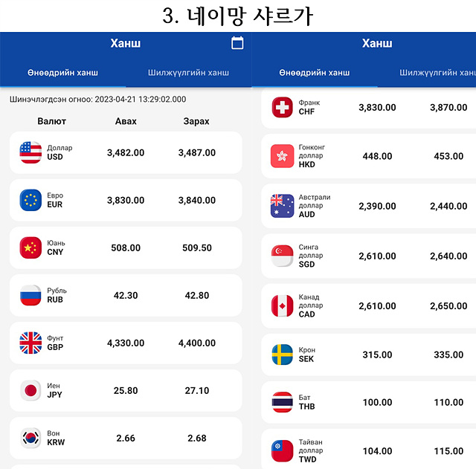Viewport: 476px width, 469px height.
Task: Tap the AUD Australian flag icon
Action: tap(283, 206)
